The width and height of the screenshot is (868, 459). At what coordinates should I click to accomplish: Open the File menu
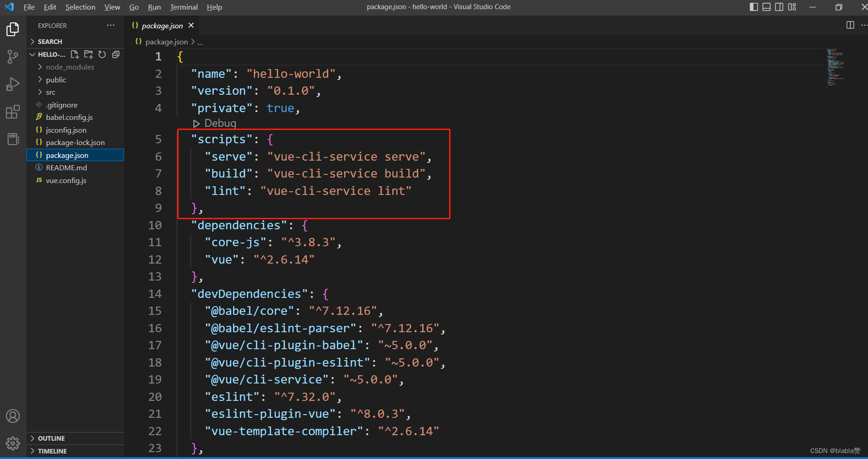[x=29, y=7]
